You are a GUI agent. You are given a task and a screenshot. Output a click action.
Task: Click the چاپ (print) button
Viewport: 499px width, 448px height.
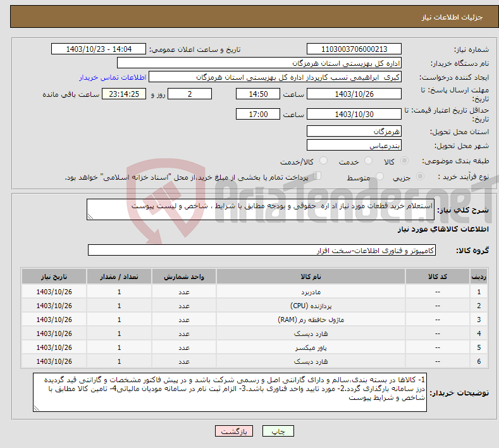(x=278, y=431)
